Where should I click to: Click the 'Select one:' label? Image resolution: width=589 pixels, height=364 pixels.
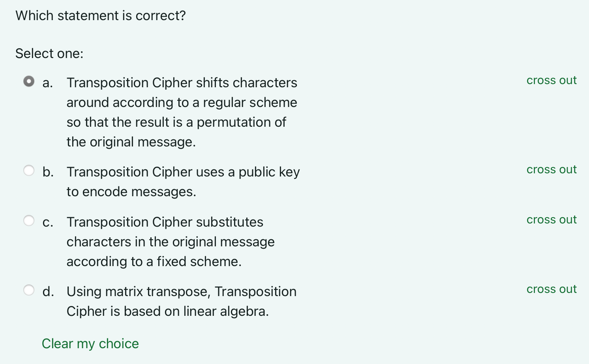pyautogui.click(x=49, y=53)
